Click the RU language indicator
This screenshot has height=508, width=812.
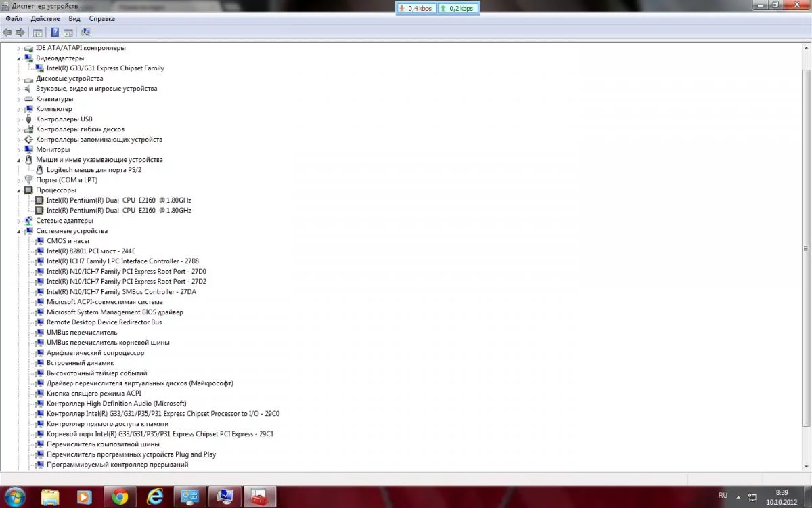coord(723,496)
